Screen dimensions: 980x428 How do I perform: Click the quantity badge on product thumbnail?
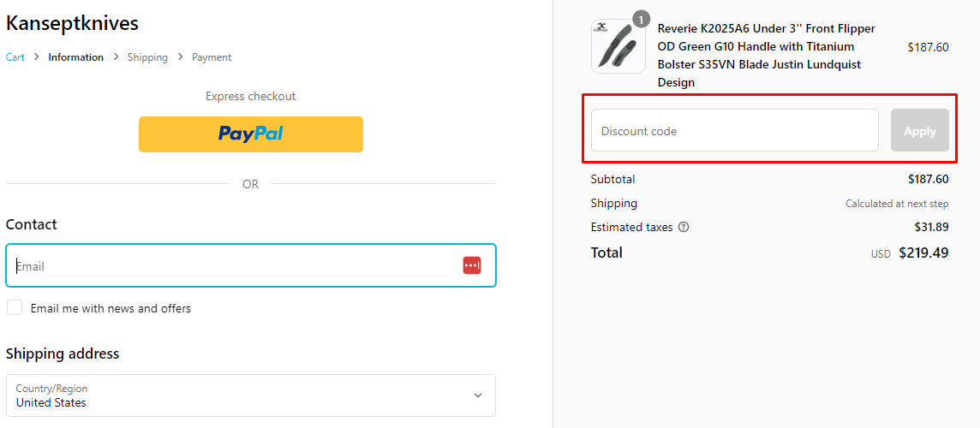tap(642, 20)
